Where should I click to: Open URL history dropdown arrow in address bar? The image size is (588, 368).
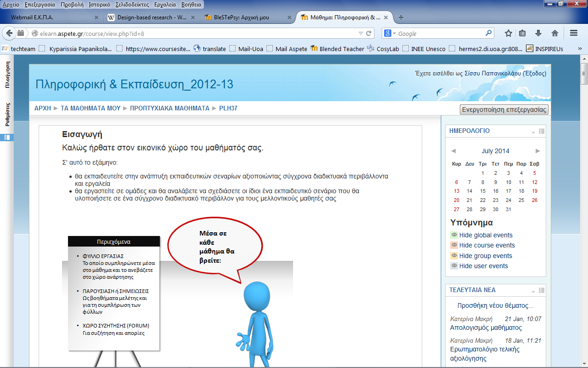click(x=361, y=34)
